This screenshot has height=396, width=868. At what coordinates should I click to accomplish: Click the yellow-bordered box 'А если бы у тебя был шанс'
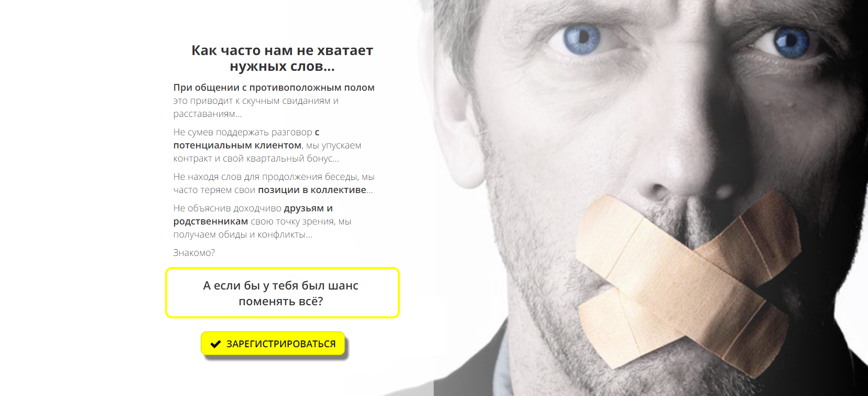pos(283,293)
